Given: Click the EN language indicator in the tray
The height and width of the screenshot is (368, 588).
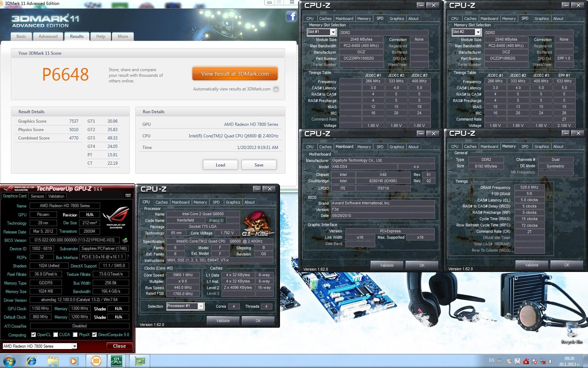Looking at the screenshot, I should point(491,361).
